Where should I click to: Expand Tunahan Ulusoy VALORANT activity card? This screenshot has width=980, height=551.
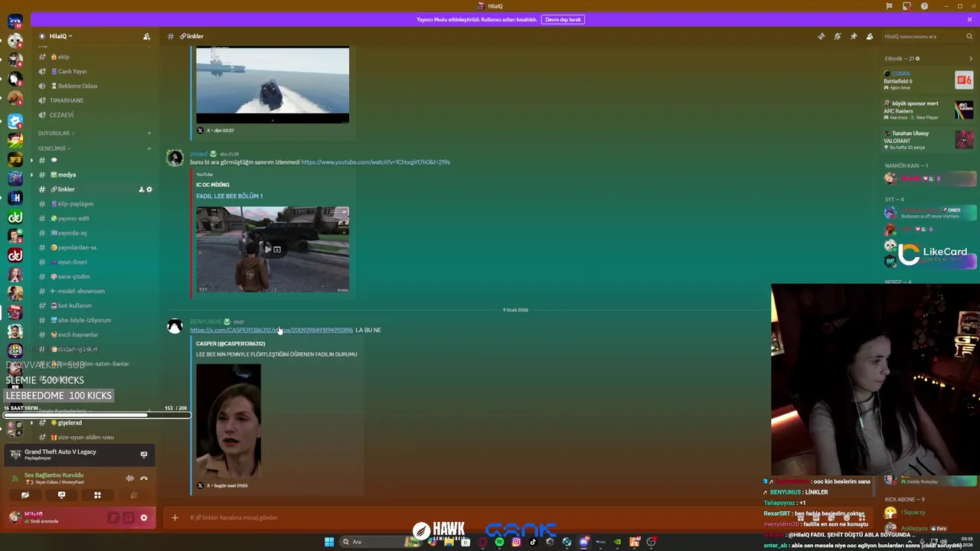click(929, 139)
